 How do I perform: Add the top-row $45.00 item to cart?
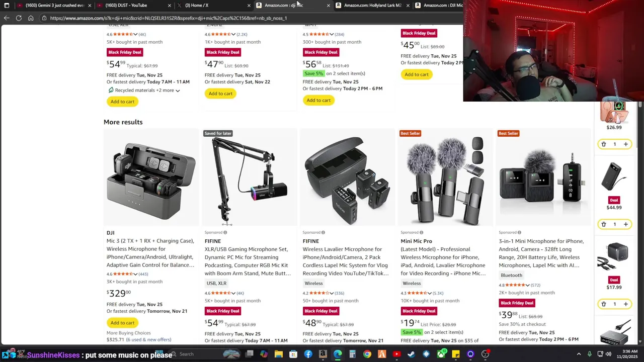pyautogui.click(x=417, y=74)
